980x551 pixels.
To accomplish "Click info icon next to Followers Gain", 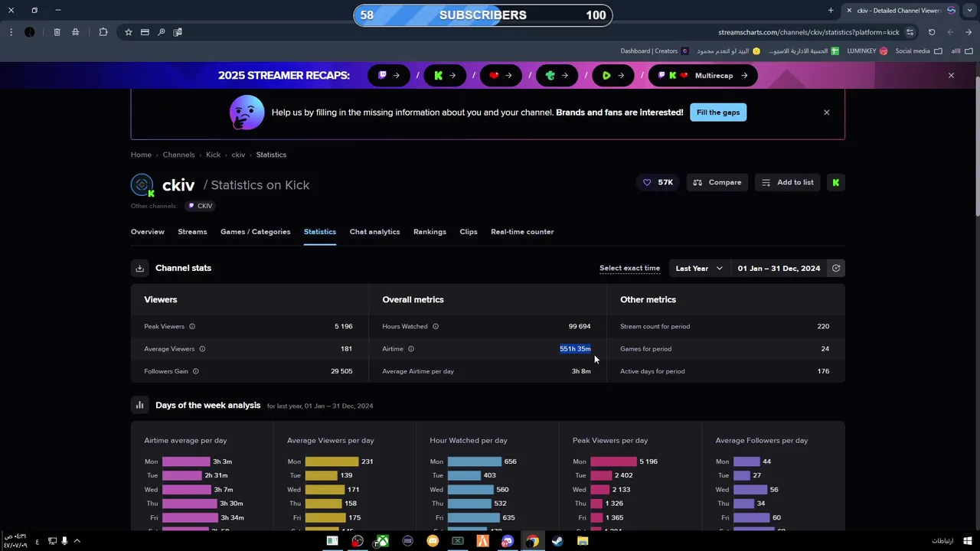I will [x=196, y=371].
